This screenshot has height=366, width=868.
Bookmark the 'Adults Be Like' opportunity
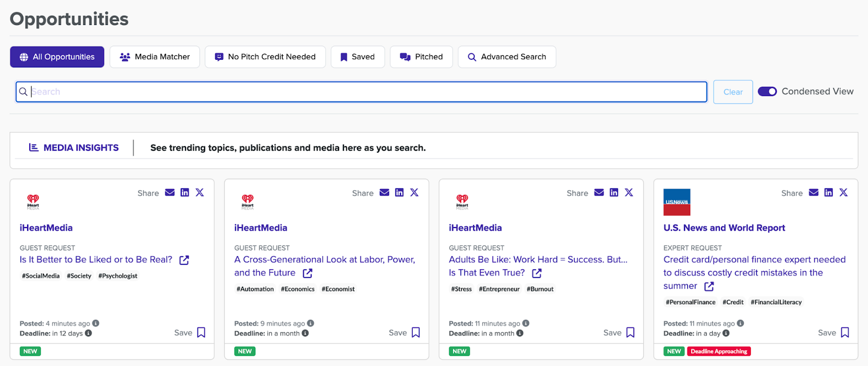tap(630, 332)
